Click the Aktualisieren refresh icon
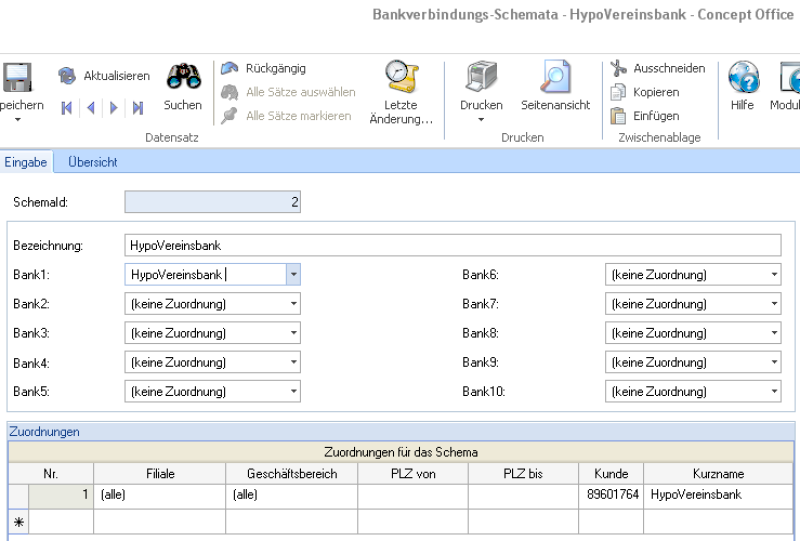 67,76
